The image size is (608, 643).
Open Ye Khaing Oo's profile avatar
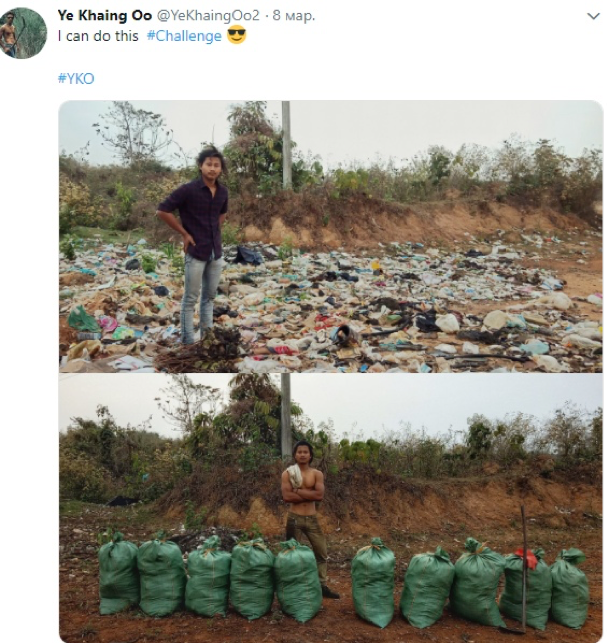[23, 33]
